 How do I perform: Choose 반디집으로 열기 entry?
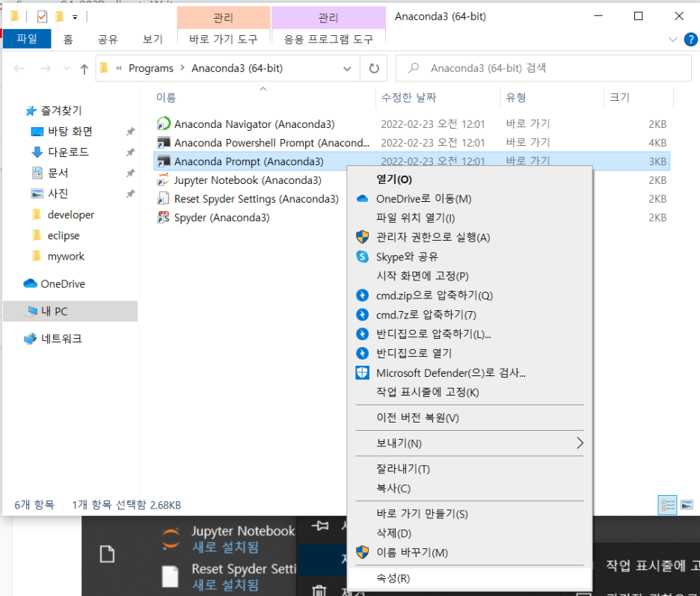470,353
